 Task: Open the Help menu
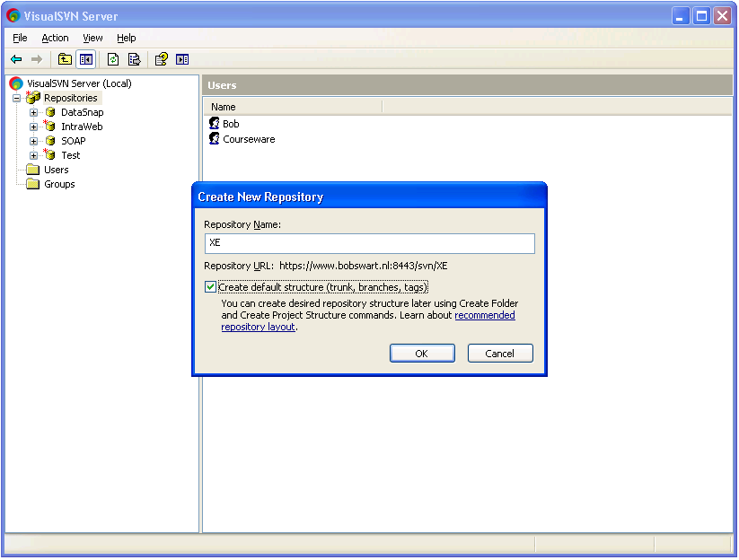click(x=127, y=38)
